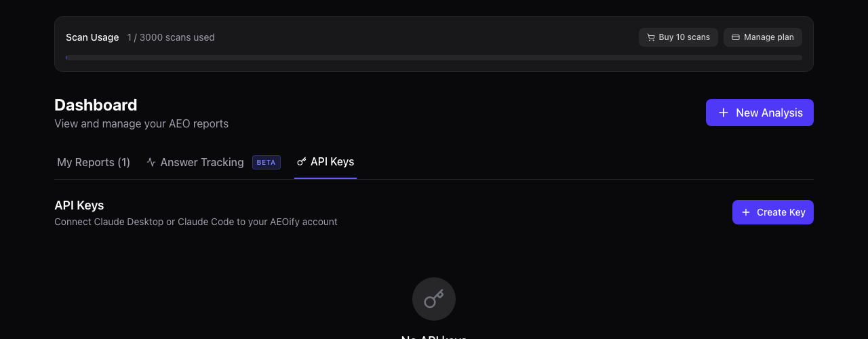Screen dimensions: 868x339
Task: Click the "1 / 3000 scans used" text
Action: 171,37
